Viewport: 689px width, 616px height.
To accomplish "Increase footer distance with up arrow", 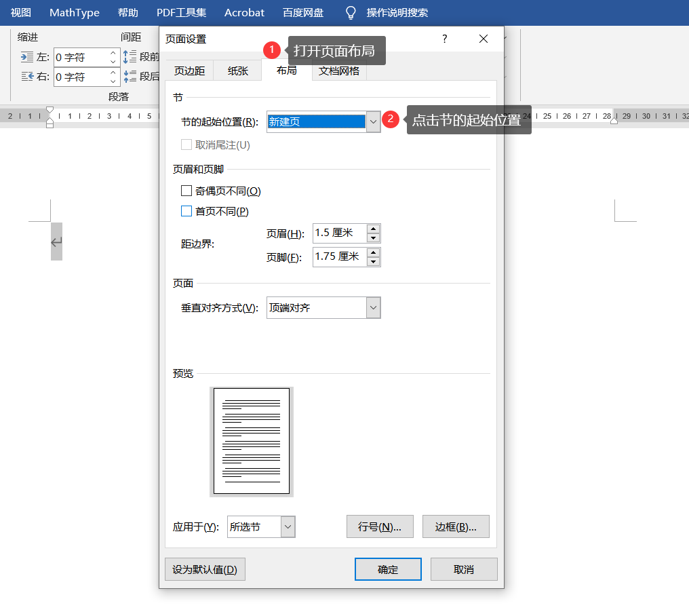I will [374, 252].
